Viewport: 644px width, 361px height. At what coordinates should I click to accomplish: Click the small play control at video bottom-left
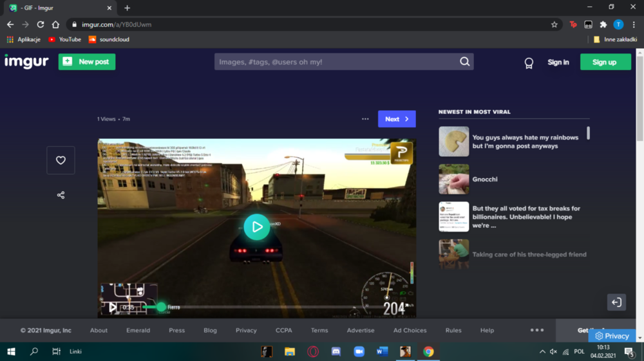click(112, 307)
